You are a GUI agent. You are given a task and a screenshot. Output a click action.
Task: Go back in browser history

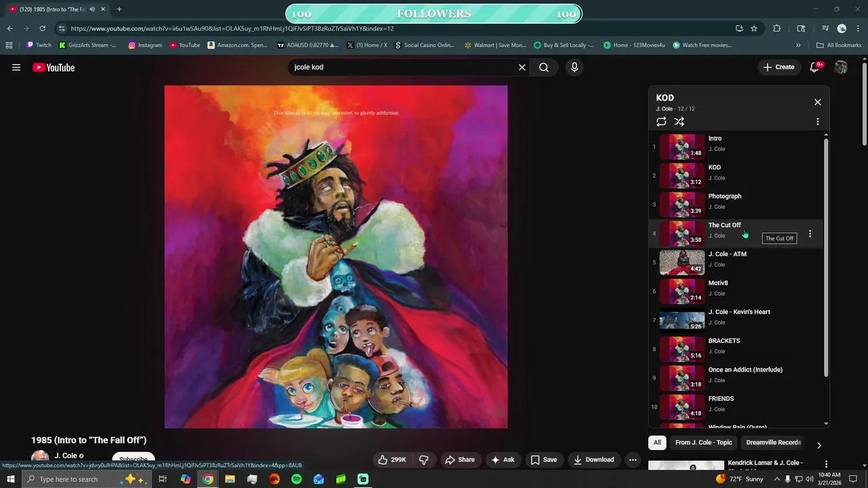[x=9, y=28]
